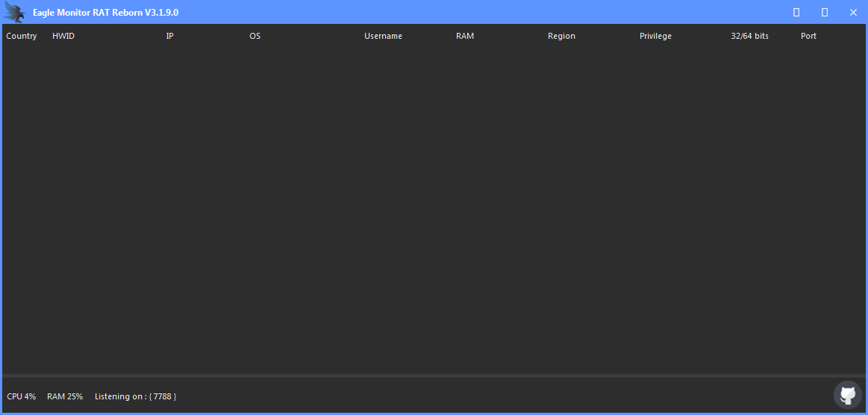Sort by Privilege column header
Screen dimensions: 868x415
point(655,36)
